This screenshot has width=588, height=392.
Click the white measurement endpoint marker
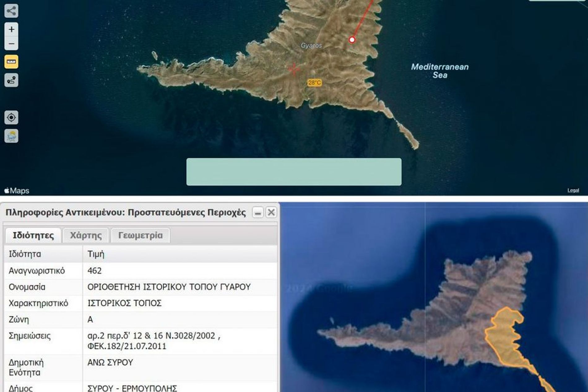(352, 40)
